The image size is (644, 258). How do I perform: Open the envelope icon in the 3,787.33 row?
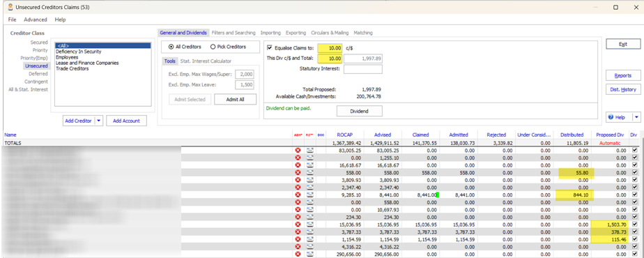(310, 232)
